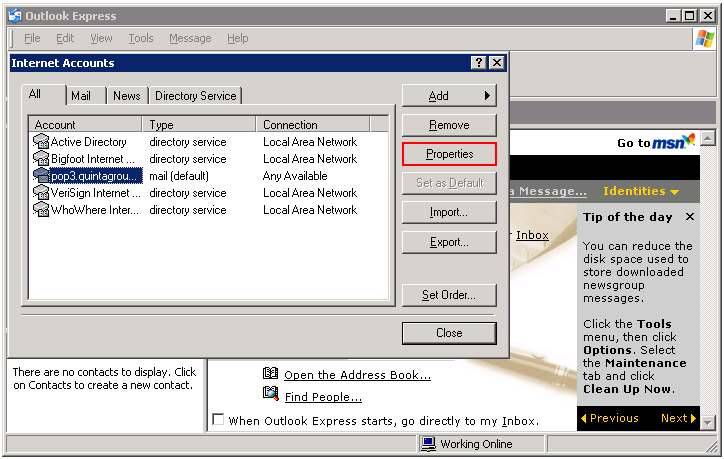Click the Set as Default button
The height and width of the screenshot is (459, 724).
449,183
